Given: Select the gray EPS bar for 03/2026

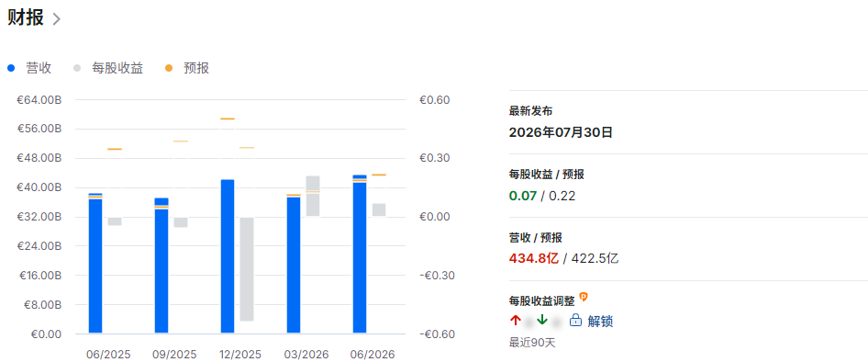Looking at the screenshot, I should point(313,196).
